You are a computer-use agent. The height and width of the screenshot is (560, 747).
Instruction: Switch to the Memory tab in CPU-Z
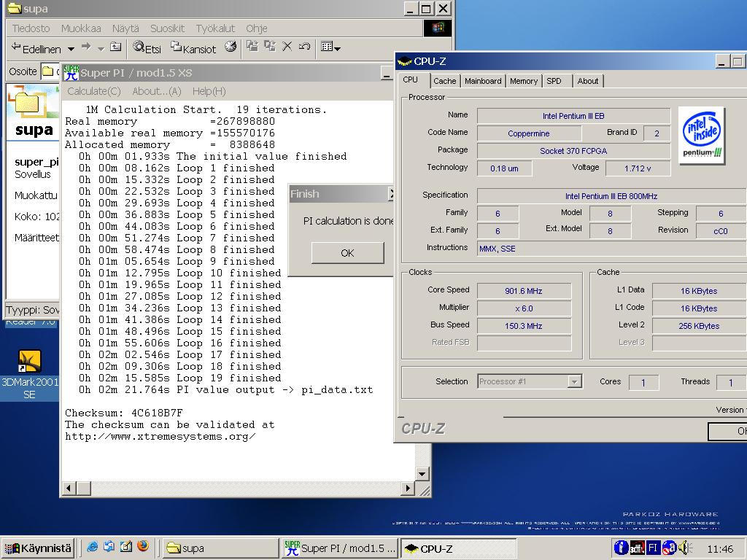524,81
